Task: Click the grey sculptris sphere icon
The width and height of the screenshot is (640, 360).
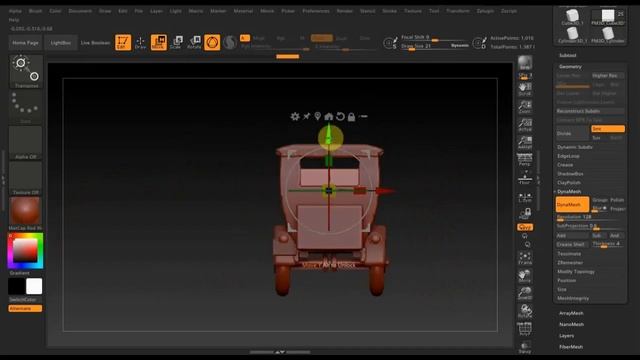Action: pyautogui.click(x=229, y=42)
